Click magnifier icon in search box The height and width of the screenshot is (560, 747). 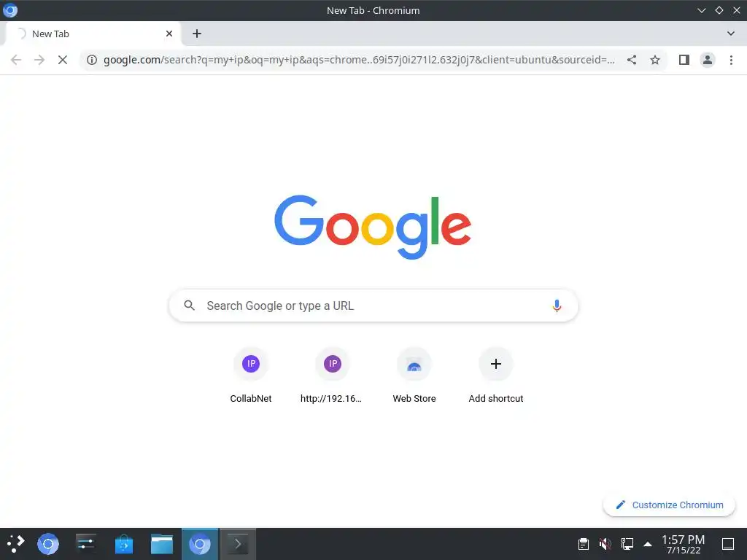189,306
